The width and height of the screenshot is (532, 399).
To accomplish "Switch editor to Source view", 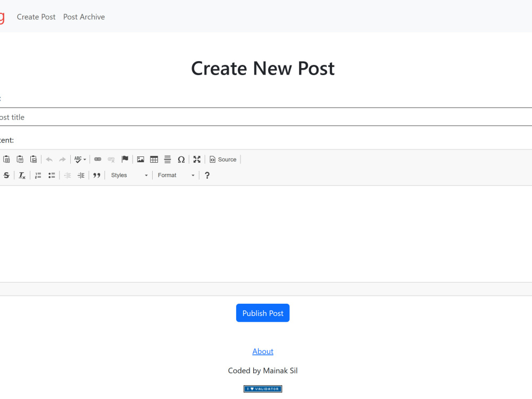I will 223,159.
